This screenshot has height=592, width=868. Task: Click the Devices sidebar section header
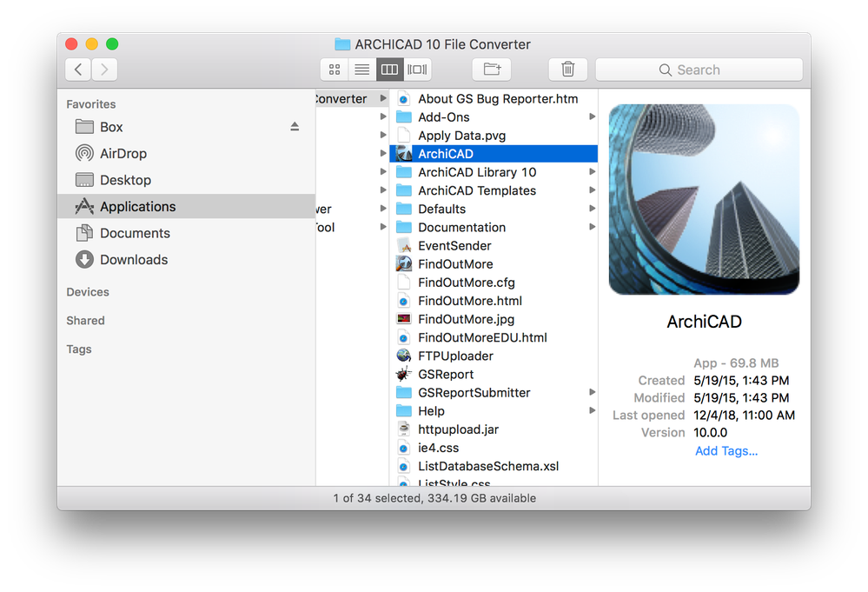click(x=88, y=292)
